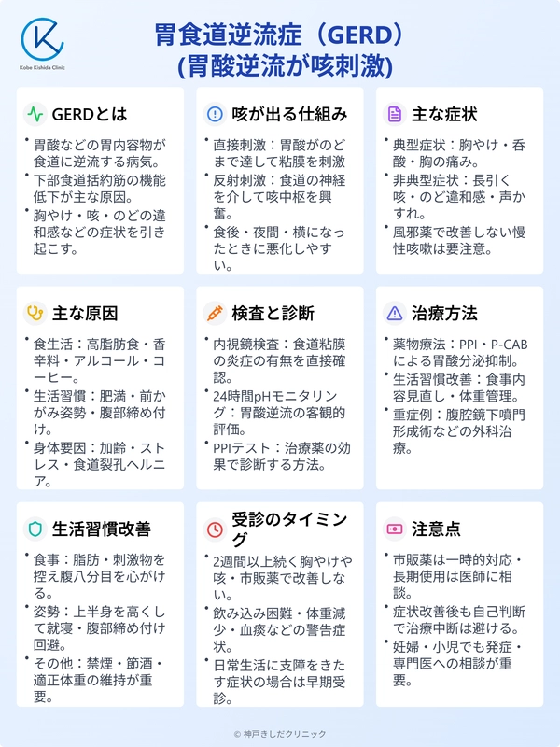Click the Kobe Kishida Clinic logo
The image size is (560, 747).
coord(42,42)
